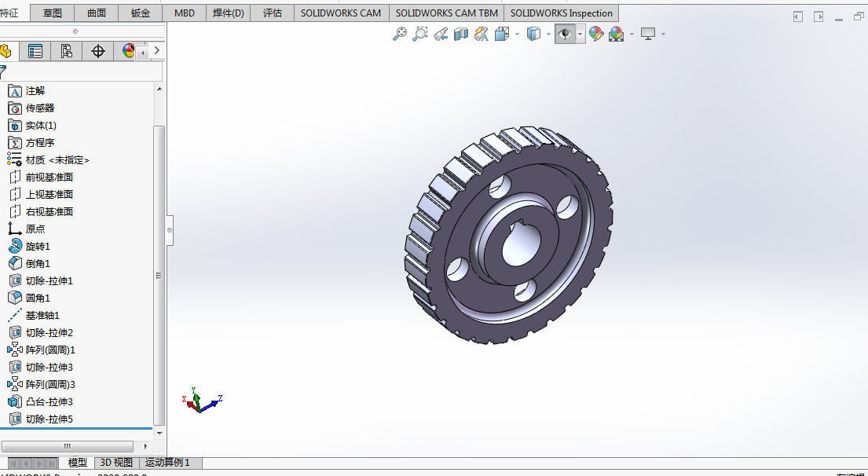Select 材质 <未指定> material item
Screen dimensions: 868x476
pos(49,160)
